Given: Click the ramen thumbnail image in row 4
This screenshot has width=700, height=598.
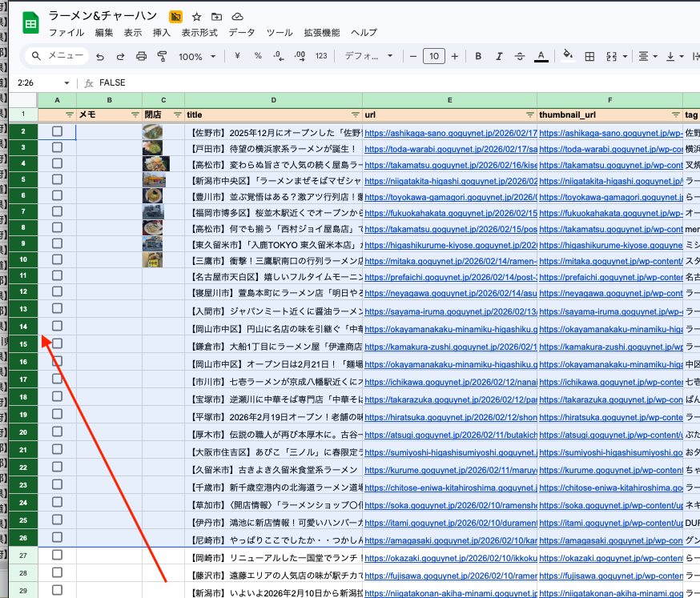Looking at the screenshot, I should click(x=155, y=163).
